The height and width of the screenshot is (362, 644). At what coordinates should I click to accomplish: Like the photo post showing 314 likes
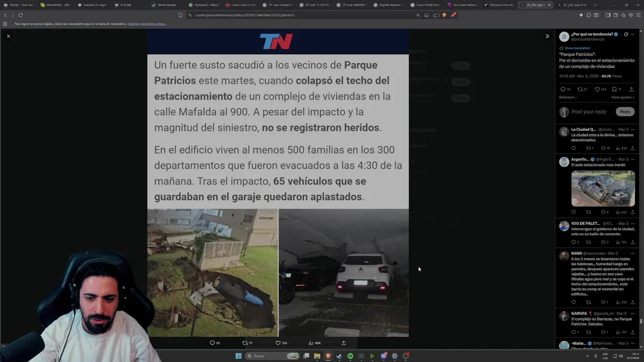point(278,343)
